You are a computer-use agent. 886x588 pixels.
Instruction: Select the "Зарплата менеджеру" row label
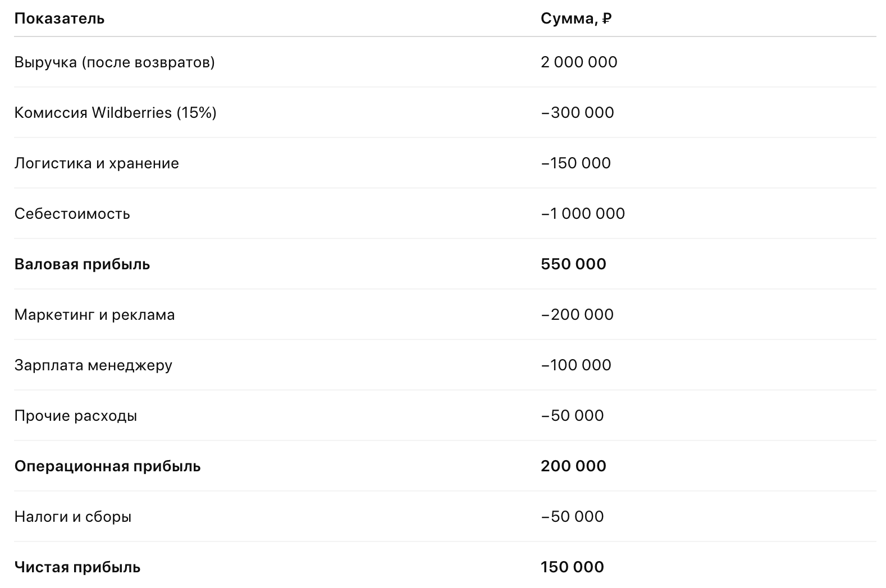coord(93,365)
